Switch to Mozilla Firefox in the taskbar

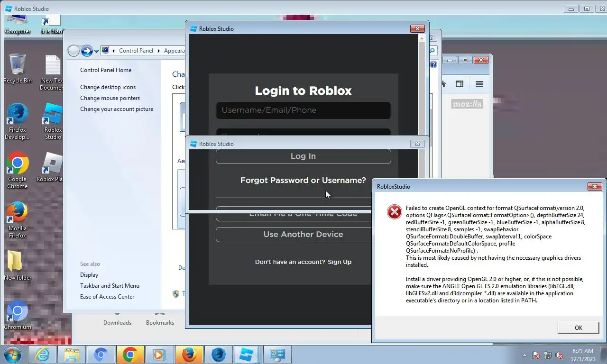189,355
